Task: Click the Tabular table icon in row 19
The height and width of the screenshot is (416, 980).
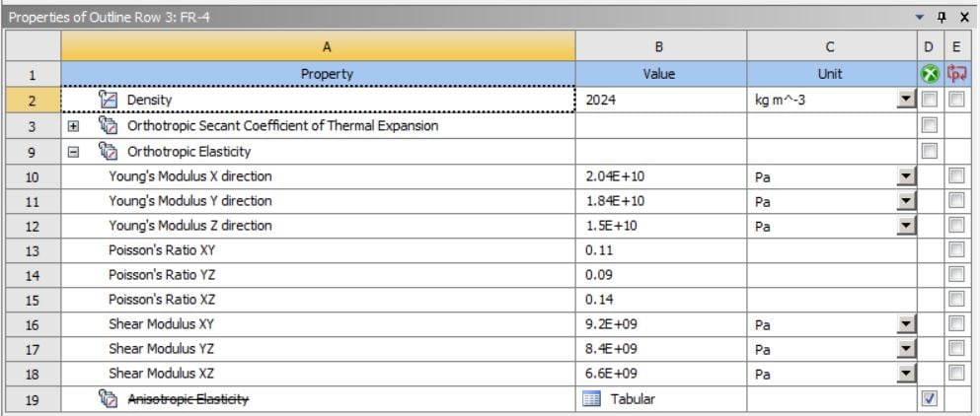Action: pos(591,398)
